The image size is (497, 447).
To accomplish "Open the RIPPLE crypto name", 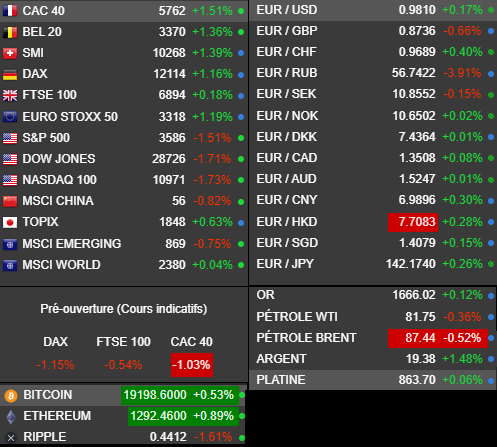I will tap(45, 437).
